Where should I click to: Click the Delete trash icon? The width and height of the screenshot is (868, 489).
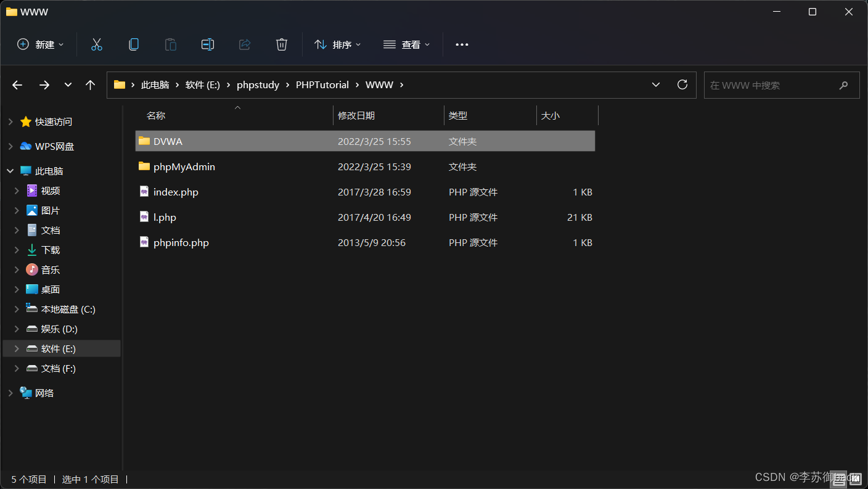coord(282,44)
